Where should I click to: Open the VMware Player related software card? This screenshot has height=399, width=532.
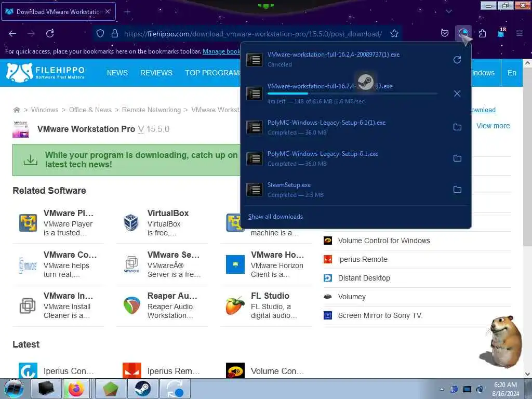(58, 222)
